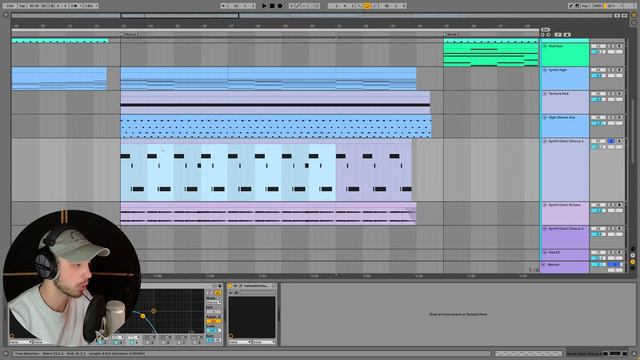Toggle the Automation Arm button
This screenshot has width=640, height=360.
298,6
